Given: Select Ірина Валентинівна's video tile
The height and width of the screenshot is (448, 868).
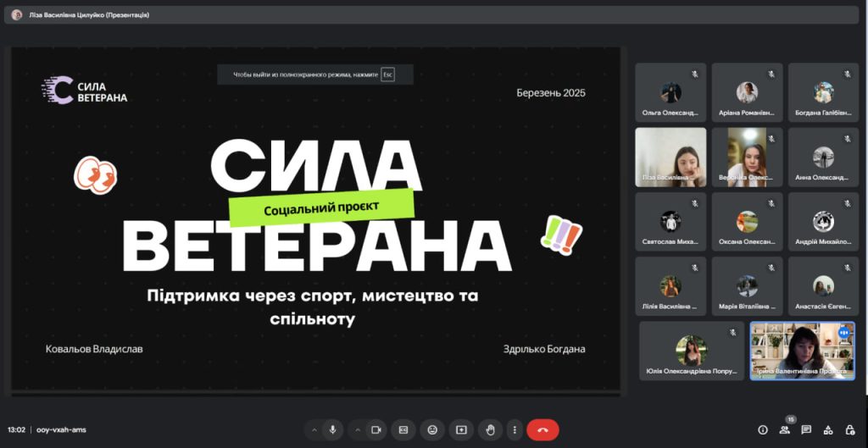Looking at the screenshot, I should pyautogui.click(x=802, y=350).
